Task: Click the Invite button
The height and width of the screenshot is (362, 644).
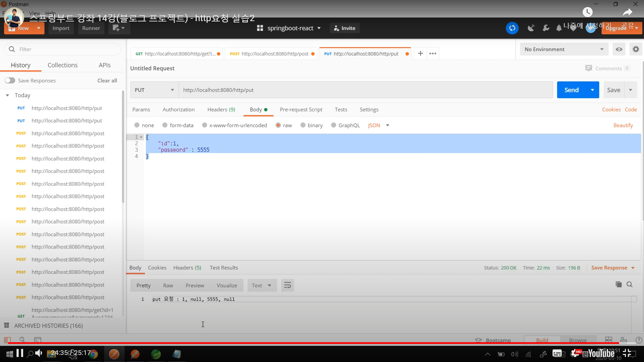Action: (x=344, y=28)
